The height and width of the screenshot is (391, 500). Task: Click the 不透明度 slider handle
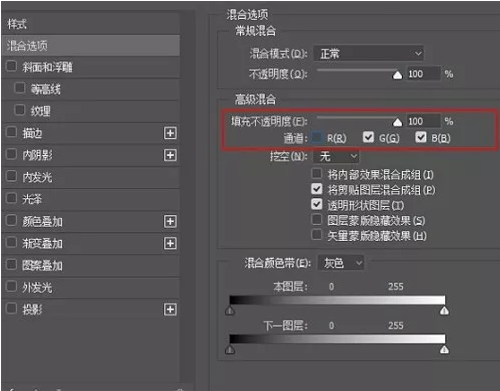point(397,75)
